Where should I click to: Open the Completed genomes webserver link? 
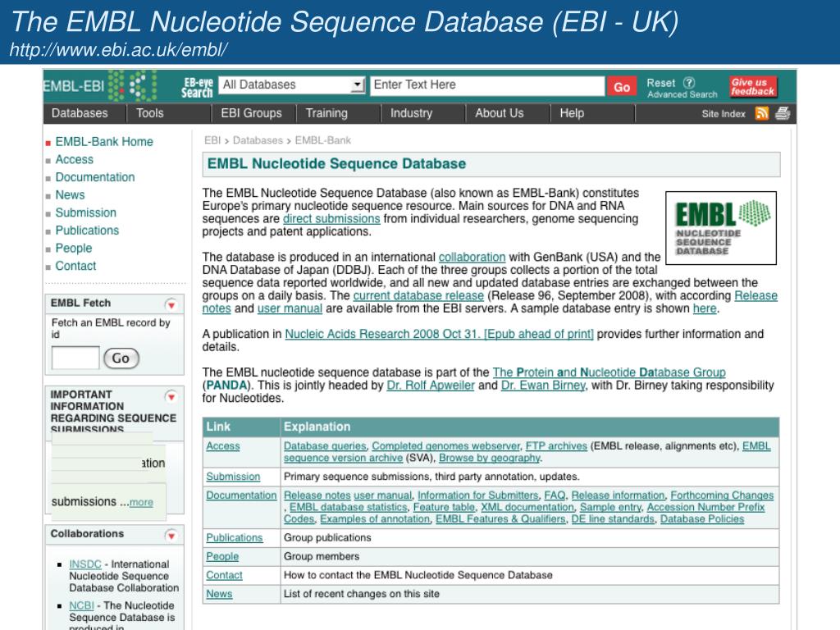(445, 446)
